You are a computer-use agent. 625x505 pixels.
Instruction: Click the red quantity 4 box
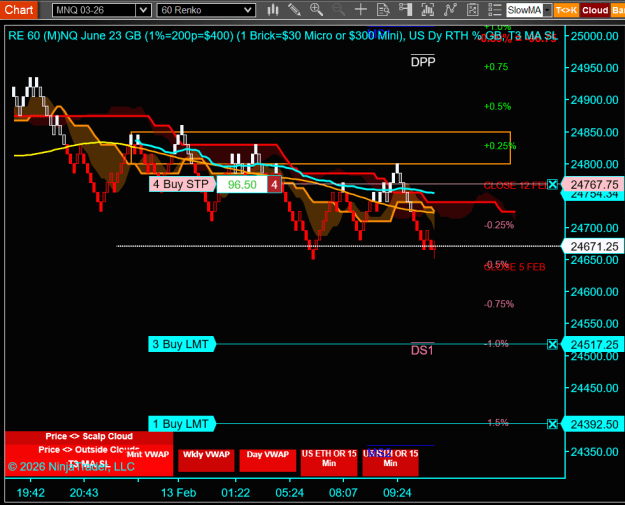pos(274,185)
